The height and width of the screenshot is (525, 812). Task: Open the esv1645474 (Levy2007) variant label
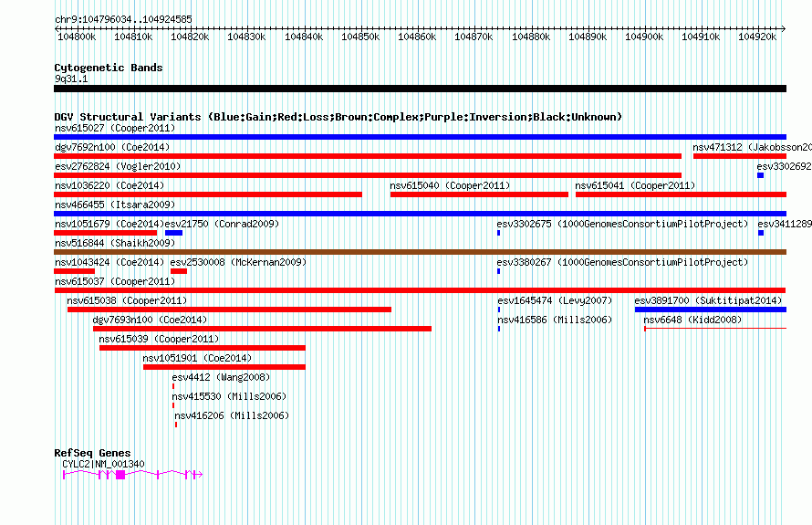(x=555, y=300)
